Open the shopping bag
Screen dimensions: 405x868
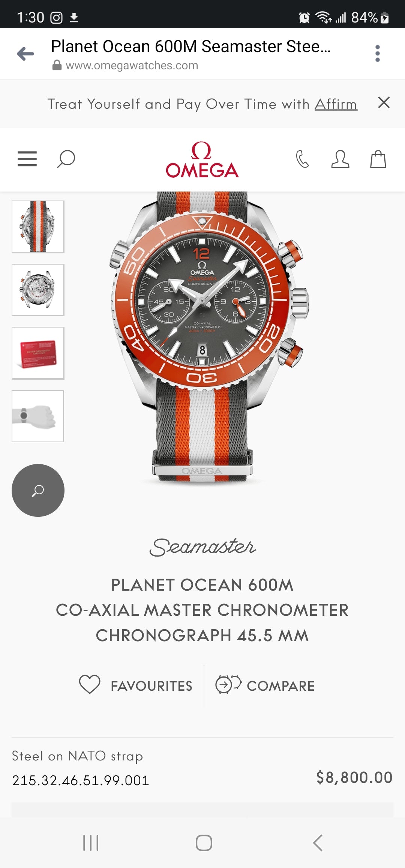(x=378, y=159)
